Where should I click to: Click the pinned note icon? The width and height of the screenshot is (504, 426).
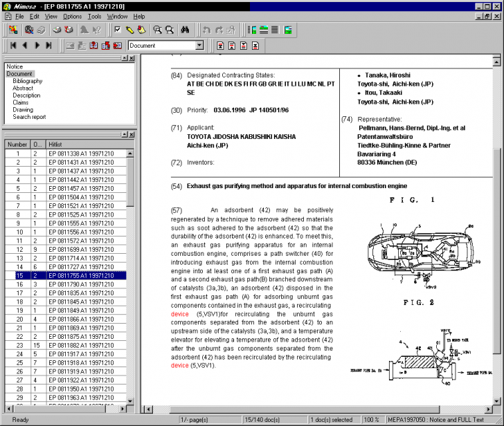click(141, 30)
